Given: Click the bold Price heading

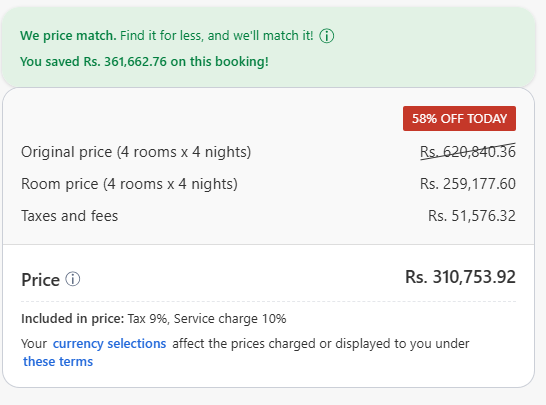Looking at the screenshot, I should point(40,280).
